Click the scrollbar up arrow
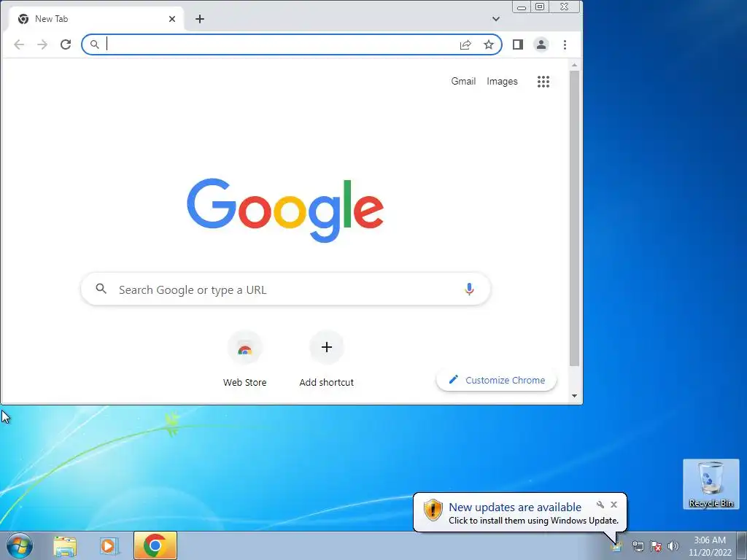Viewport: 747px width, 560px height. [575, 65]
